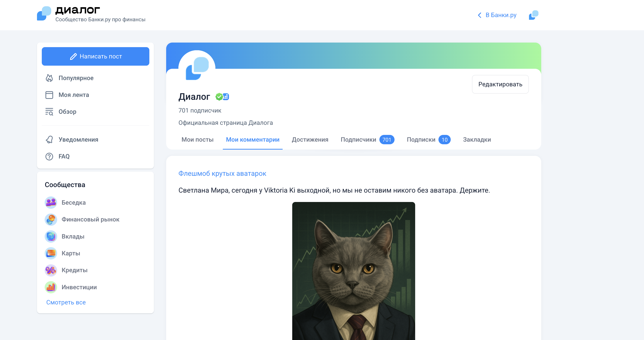
Task: Click the Диалог logo icon in header
Action: (44, 13)
